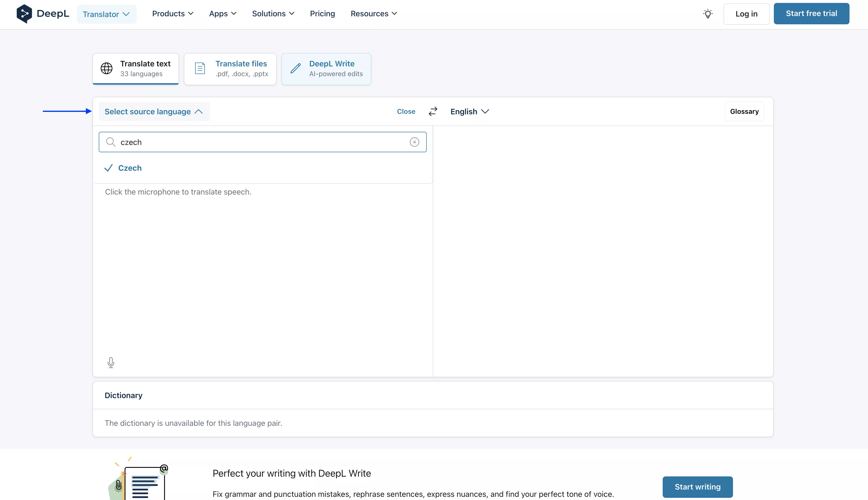The image size is (868, 500).
Task: Clear the search using the x icon
Action: (415, 142)
